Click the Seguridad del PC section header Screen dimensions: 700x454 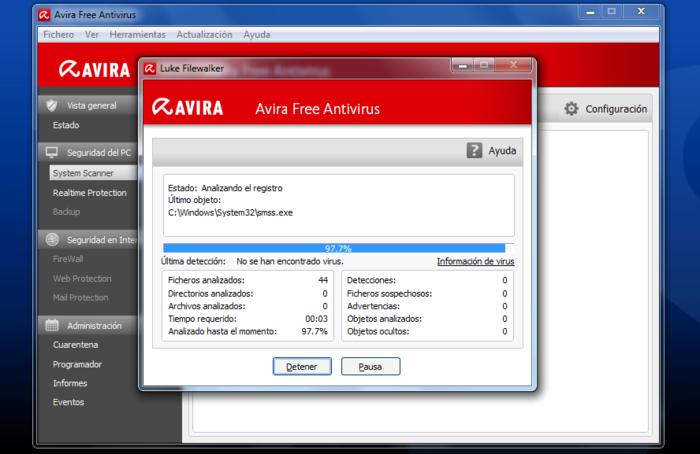click(88, 153)
